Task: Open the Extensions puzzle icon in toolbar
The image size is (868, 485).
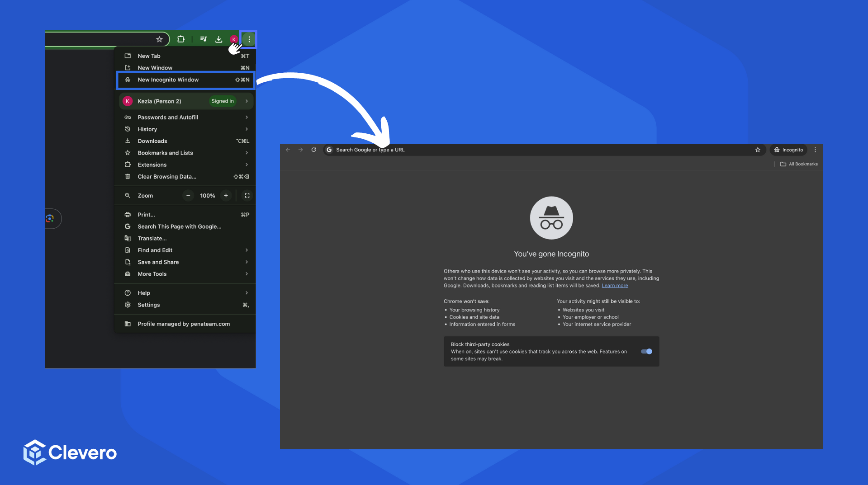Action: coord(181,39)
